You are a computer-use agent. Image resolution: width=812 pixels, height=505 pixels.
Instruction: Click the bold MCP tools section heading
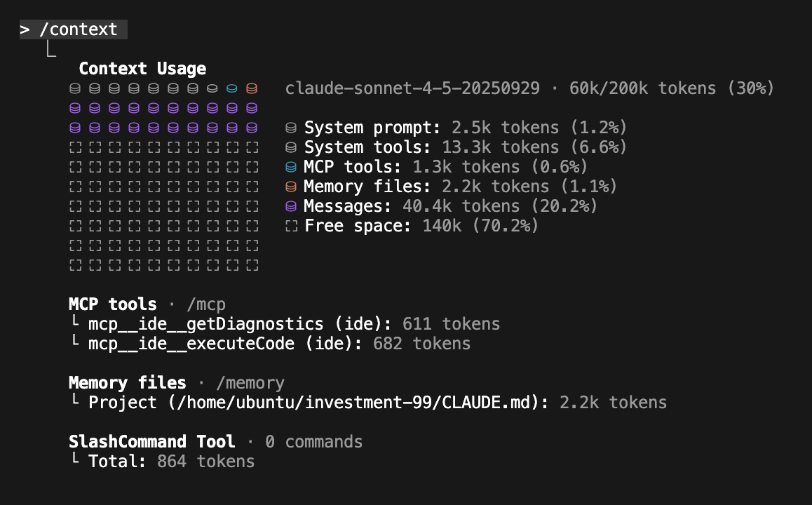pyautogui.click(x=112, y=304)
